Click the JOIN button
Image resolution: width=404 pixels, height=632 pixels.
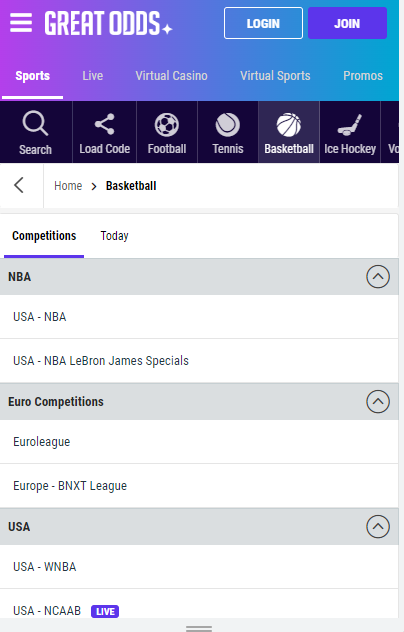(x=347, y=23)
